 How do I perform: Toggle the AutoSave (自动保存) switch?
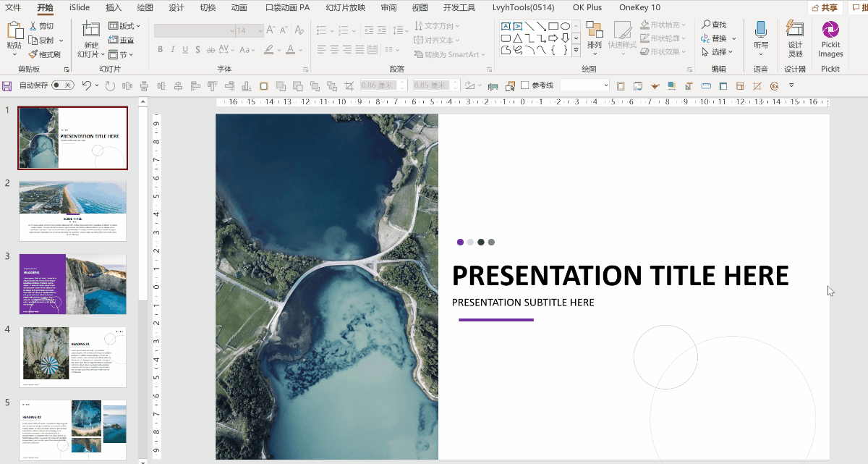coord(63,85)
